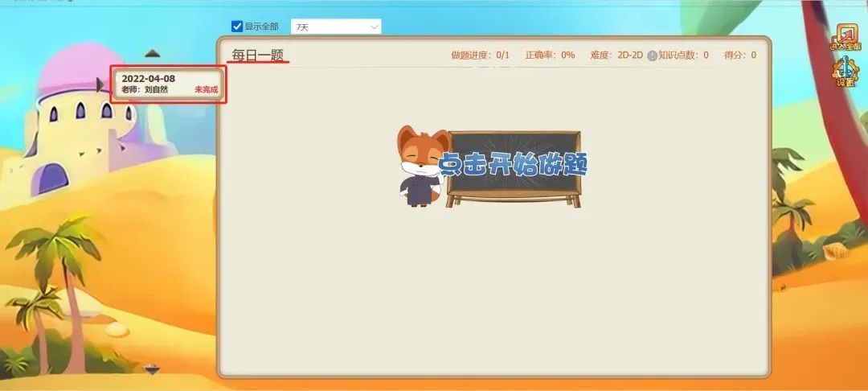This screenshot has height=391, width=868.
Task: Select the 2022-04-08 assignment entry
Action: (169, 84)
